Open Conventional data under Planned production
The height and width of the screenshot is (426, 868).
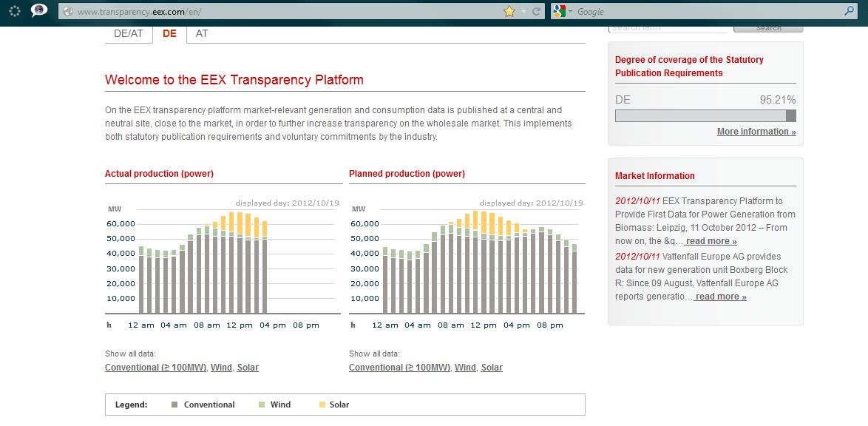pyautogui.click(x=400, y=368)
